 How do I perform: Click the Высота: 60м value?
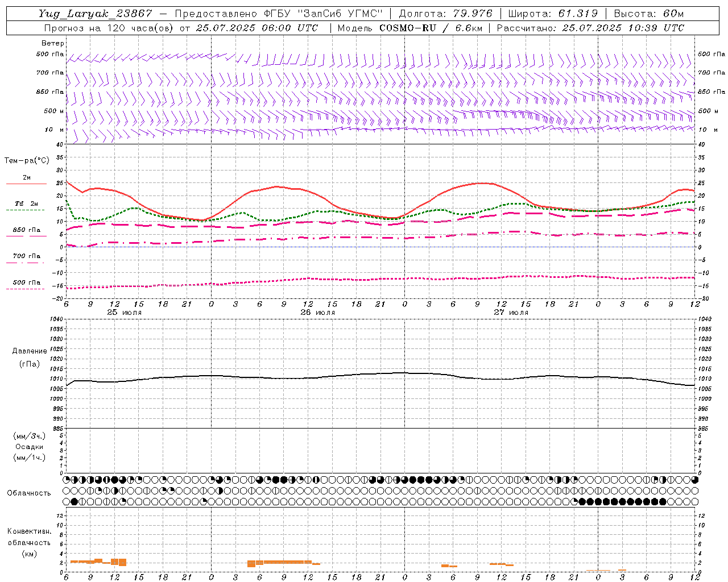pos(648,14)
